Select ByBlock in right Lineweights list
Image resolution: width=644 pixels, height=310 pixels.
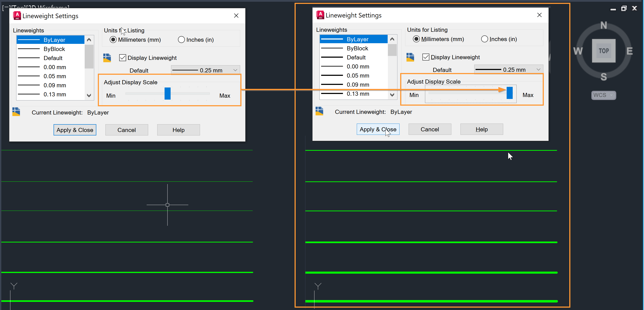tap(357, 48)
